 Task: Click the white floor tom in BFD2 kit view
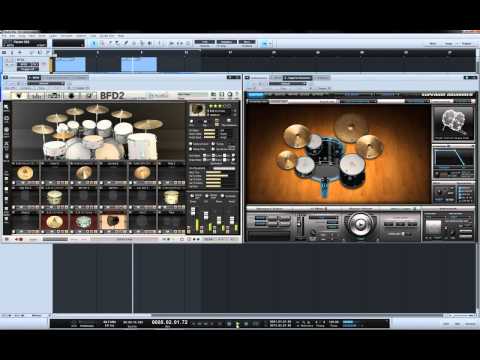coord(143,146)
